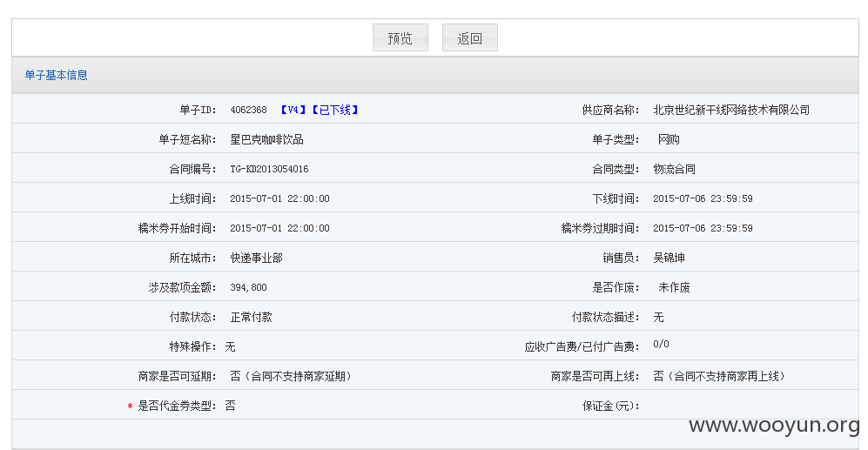Select order ID value 4062368
868x450 pixels.
(x=248, y=111)
